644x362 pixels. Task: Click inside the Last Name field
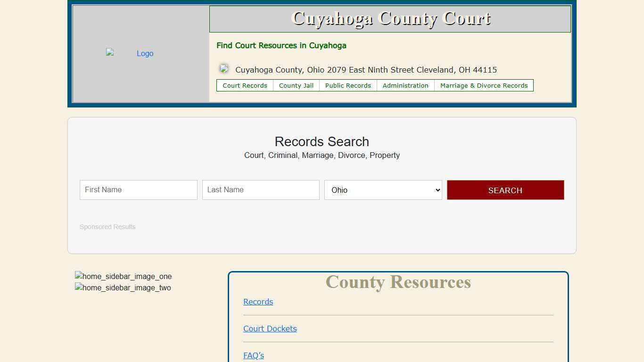260,190
